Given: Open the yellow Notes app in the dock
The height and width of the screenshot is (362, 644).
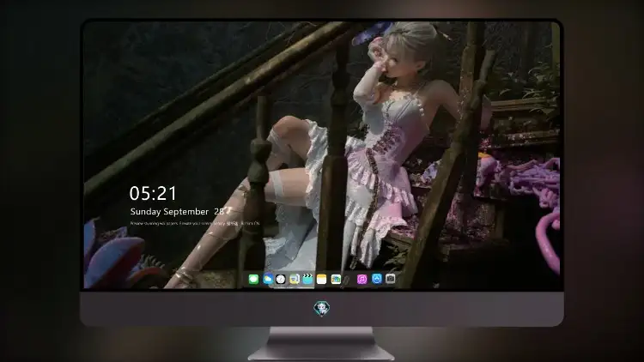Looking at the screenshot, I should [322, 279].
